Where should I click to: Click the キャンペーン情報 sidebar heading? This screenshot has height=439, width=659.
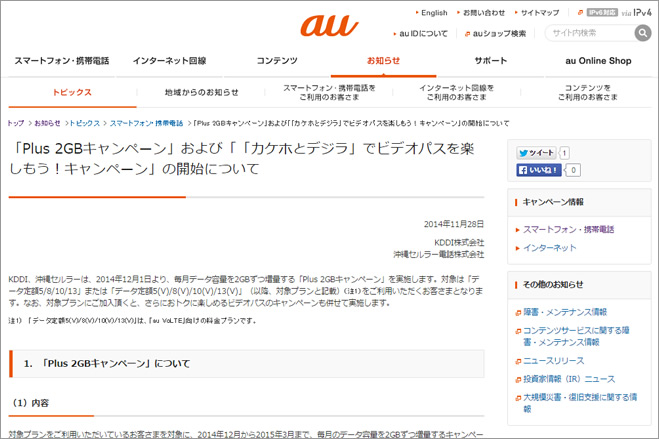pyautogui.click(x=553, y=202)
